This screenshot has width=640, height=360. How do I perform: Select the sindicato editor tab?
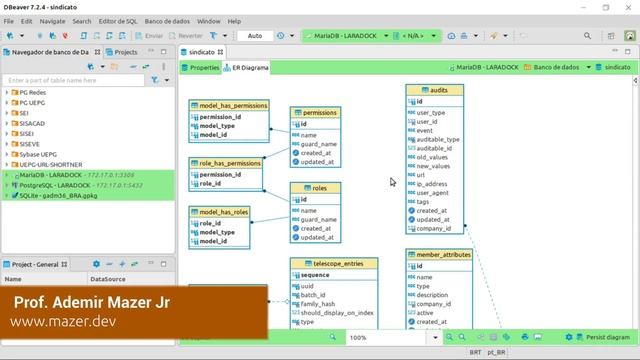(x=202, y=52)
